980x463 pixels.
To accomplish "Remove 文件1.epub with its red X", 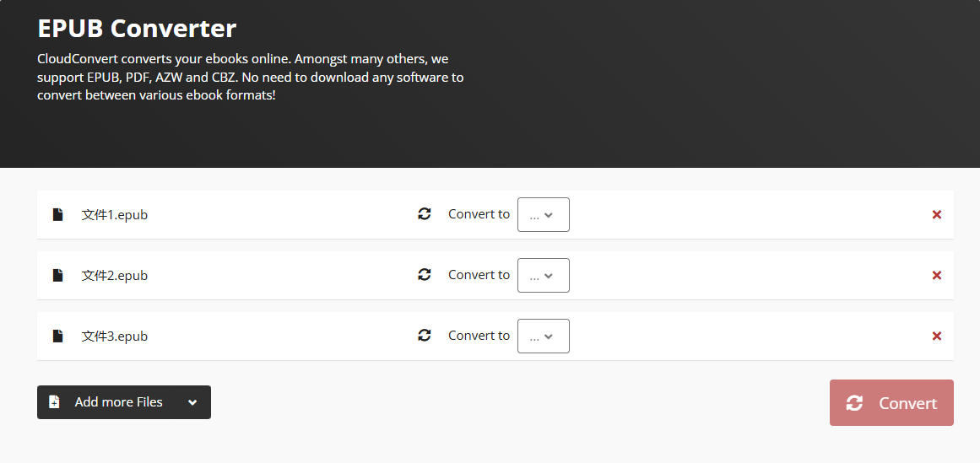I will [936, 214].
